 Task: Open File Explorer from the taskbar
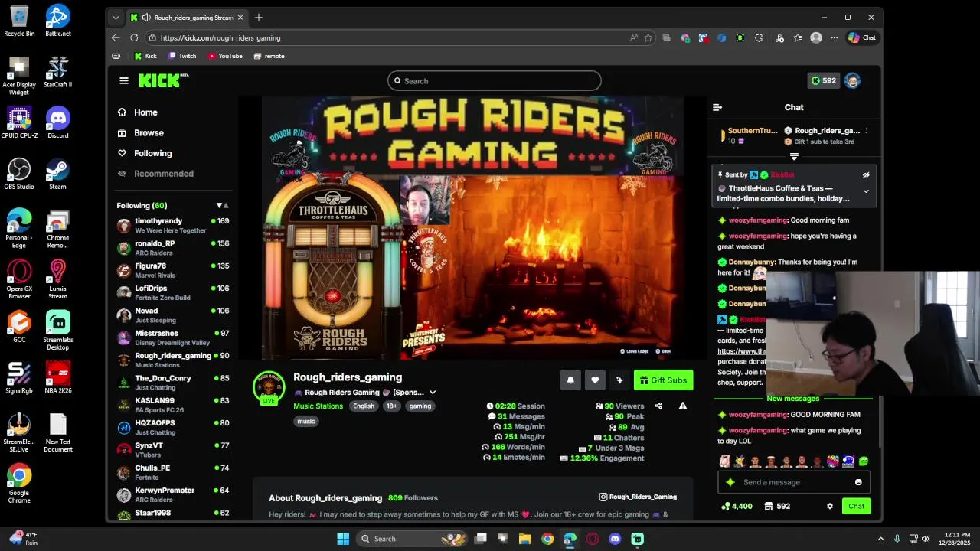pyautogui.click(x=525, y=539)
